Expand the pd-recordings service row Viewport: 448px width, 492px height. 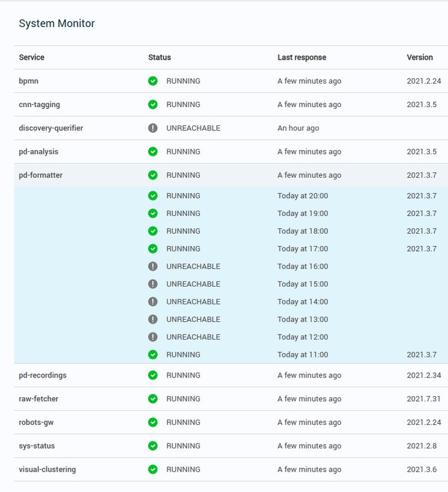[231, 375]
